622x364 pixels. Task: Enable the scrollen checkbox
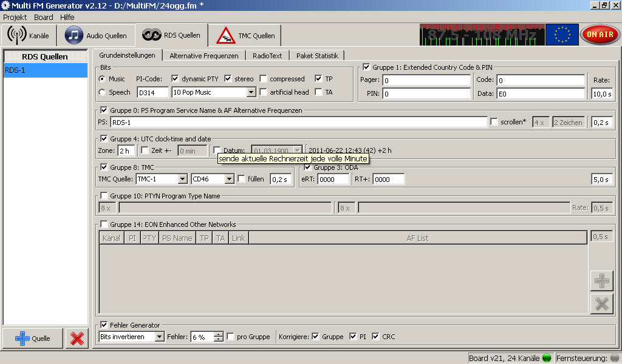tap(494, 121)
